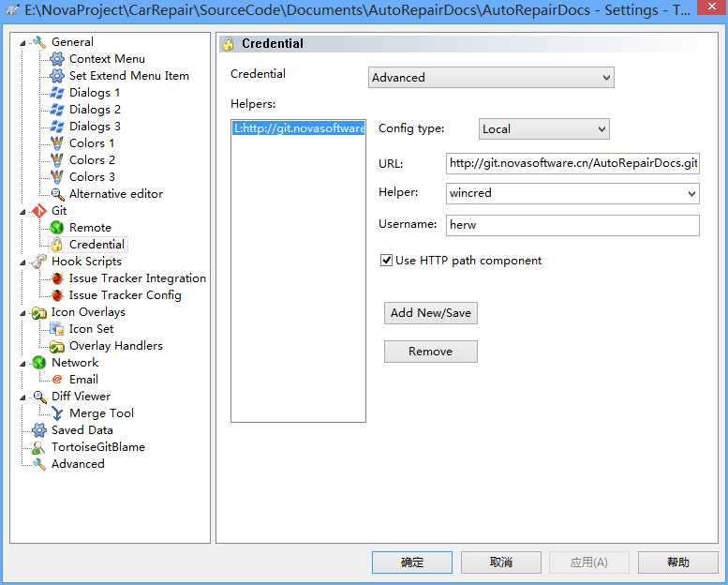Click the Hook Scripts icon

39,262
